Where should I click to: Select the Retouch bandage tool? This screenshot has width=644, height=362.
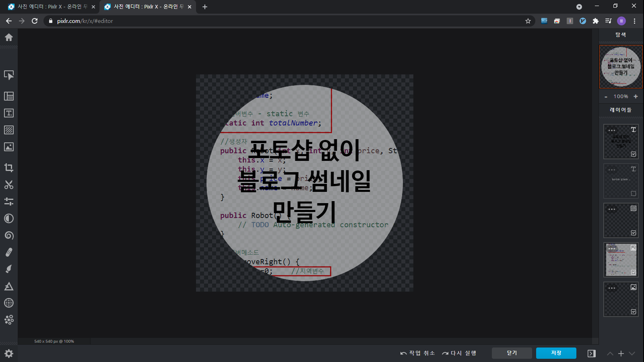[x=9, y=252]
